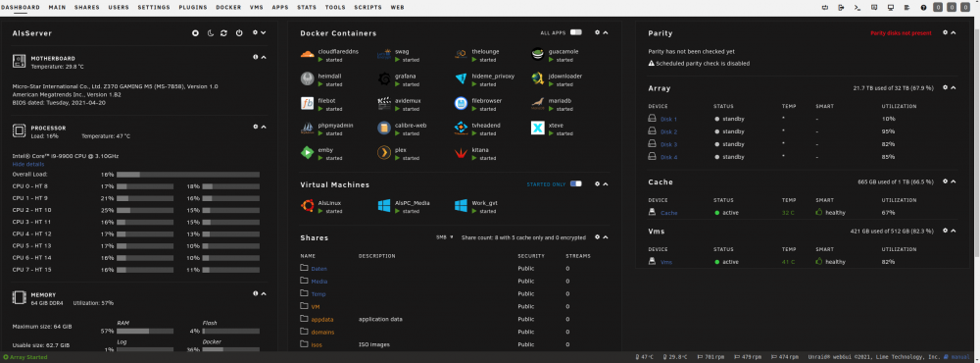
Task: Shut down AlsServer with the power icon
Action: 239,33
